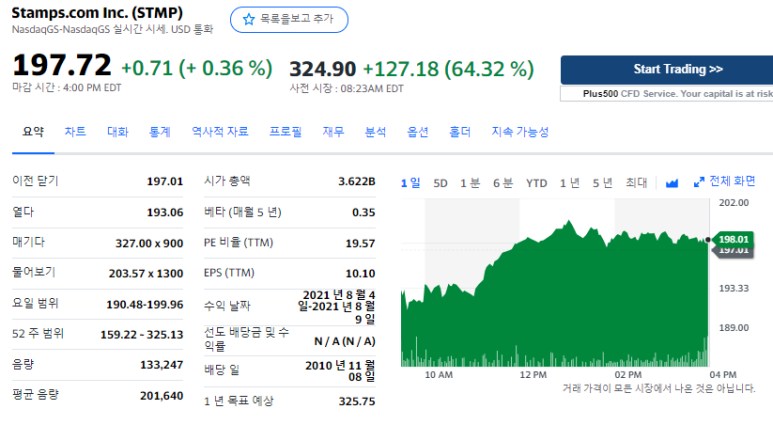Click the 평균 음량 value 201,640
This screenshot has width=773, height=425.
pos(162,396)
